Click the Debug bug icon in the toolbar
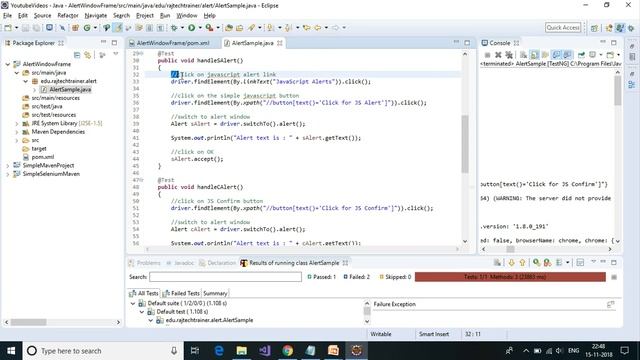This screenshot has height=360, width=640. point(174,28)
